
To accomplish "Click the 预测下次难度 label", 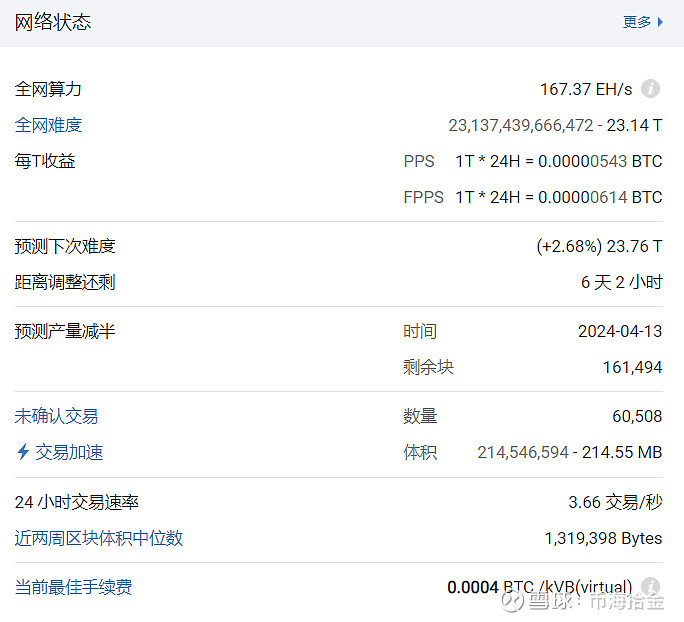I will point(65,246).
